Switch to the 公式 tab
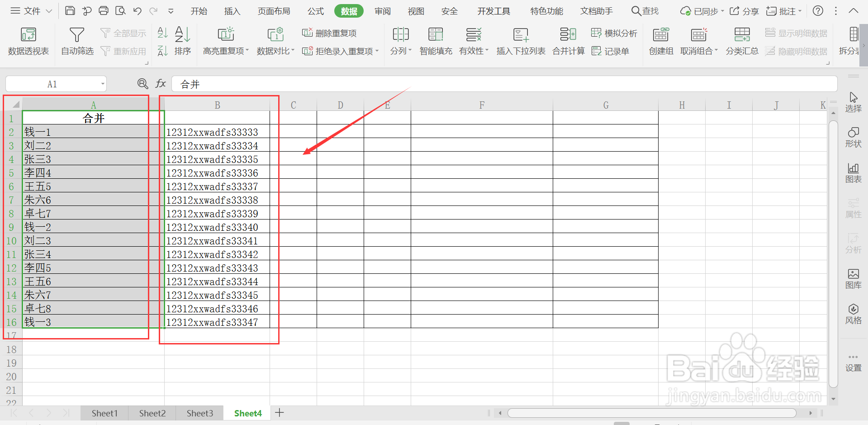 (x=315, y=11)
